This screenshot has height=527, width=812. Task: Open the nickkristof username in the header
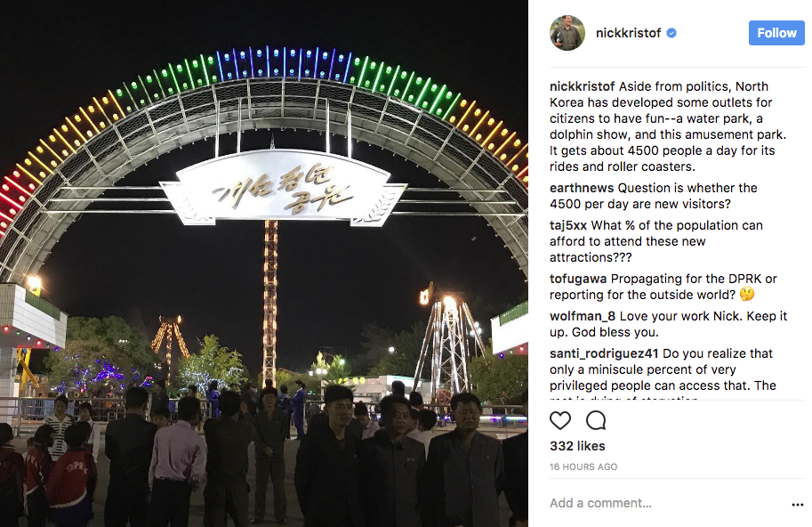[628, 33]
